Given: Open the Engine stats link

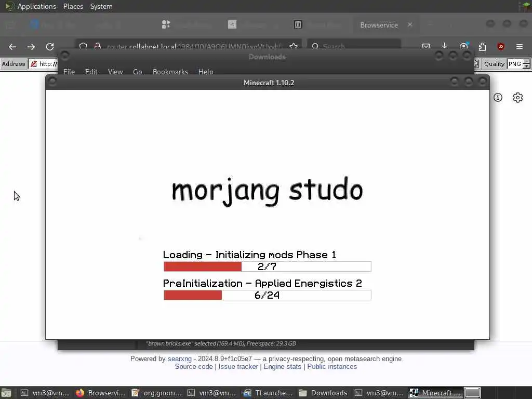Looking at the screenshot, I should pyautogui.click(x=282, y=367).
